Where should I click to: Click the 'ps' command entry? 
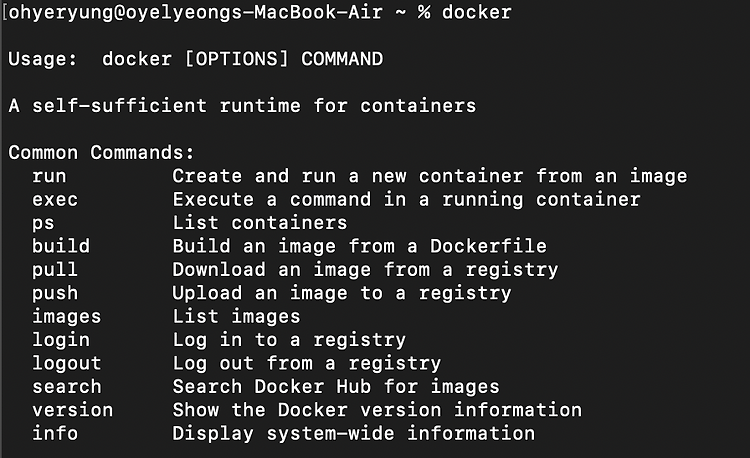[x=44, y=224]
